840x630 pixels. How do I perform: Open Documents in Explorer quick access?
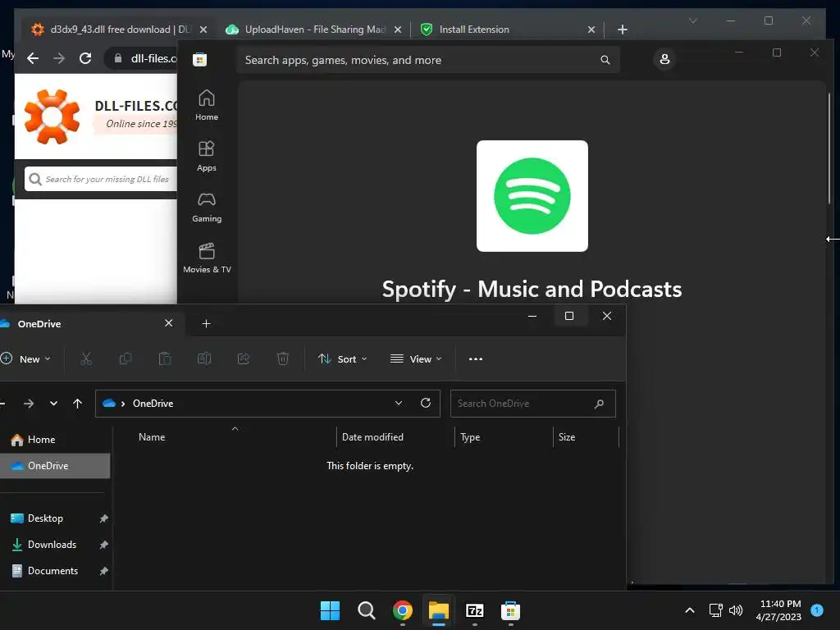(x=53, y=571)
